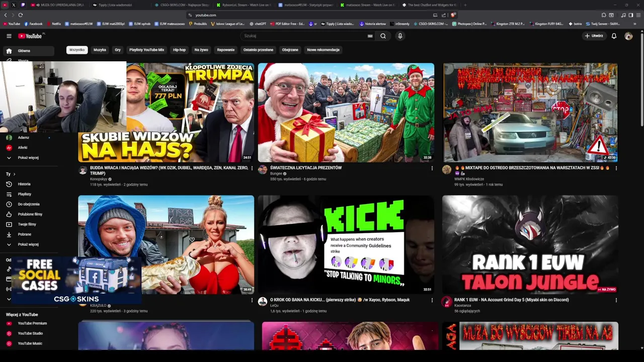Click the Kaostanza channel avatar
This screenshot has height=362, width=644.
[446, 302]
